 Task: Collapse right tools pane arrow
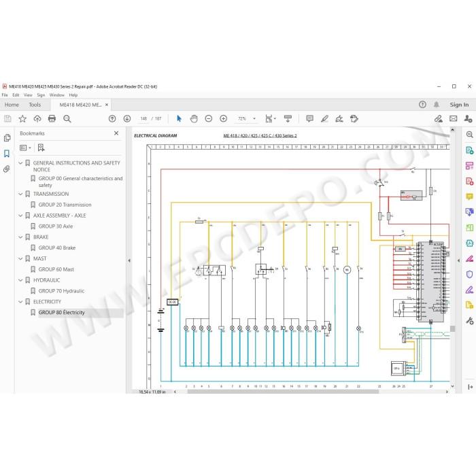[x=459, y=260]
